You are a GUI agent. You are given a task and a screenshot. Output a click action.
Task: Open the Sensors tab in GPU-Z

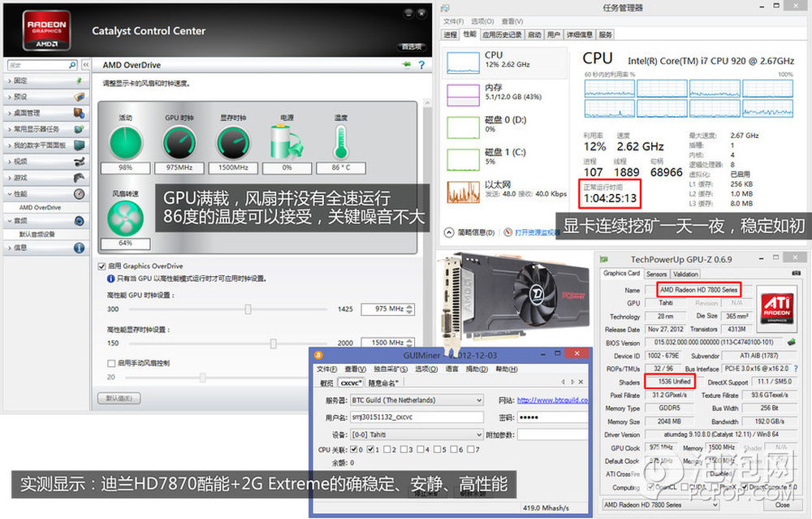click(656, 274)
